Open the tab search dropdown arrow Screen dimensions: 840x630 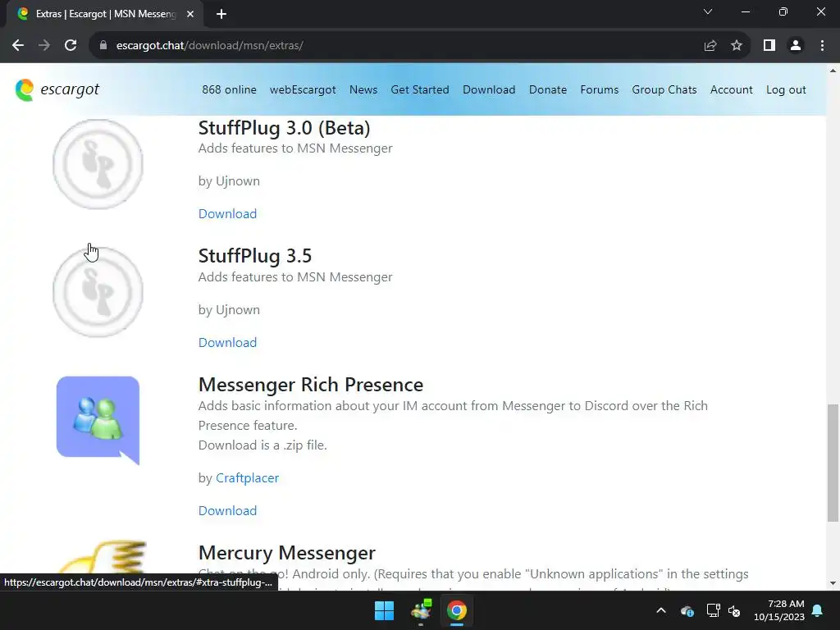point(708,11)
